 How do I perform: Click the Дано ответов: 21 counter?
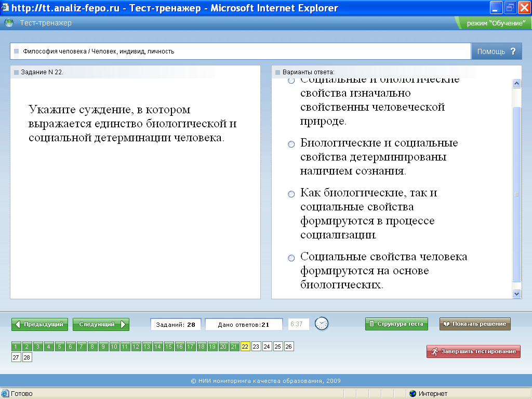pos(244,324)
